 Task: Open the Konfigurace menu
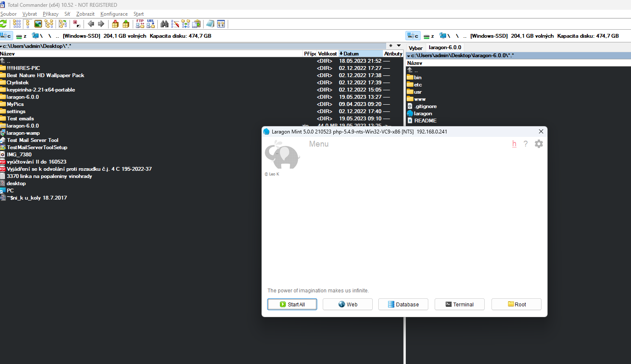pyautogui.click(x=114, y=14)
